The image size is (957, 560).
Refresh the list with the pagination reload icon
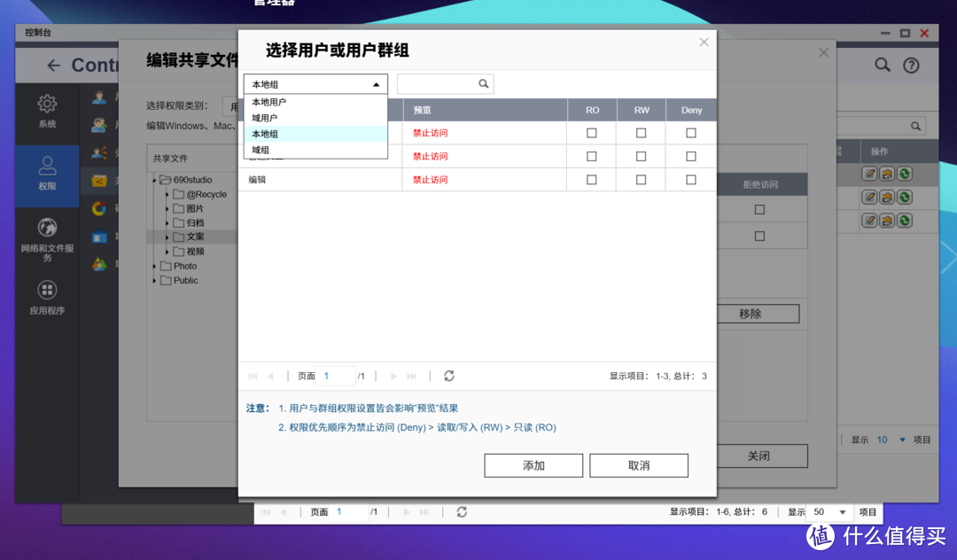[x=449, y=376]
